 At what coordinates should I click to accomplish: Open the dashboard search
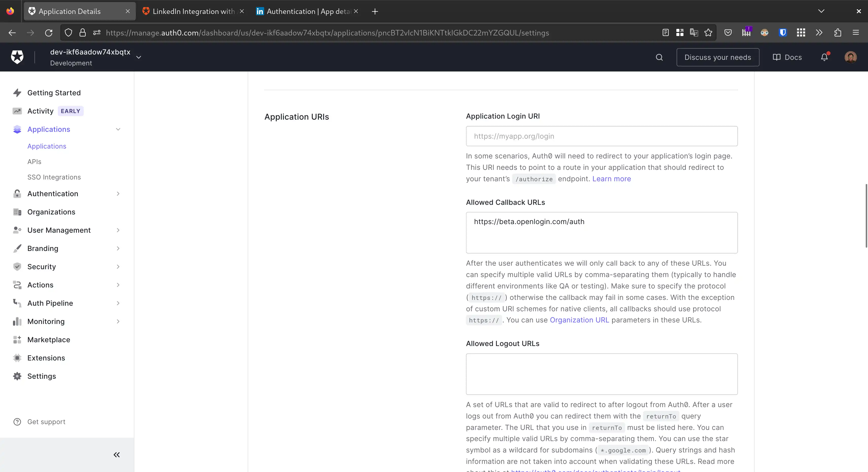click(659, 57)
